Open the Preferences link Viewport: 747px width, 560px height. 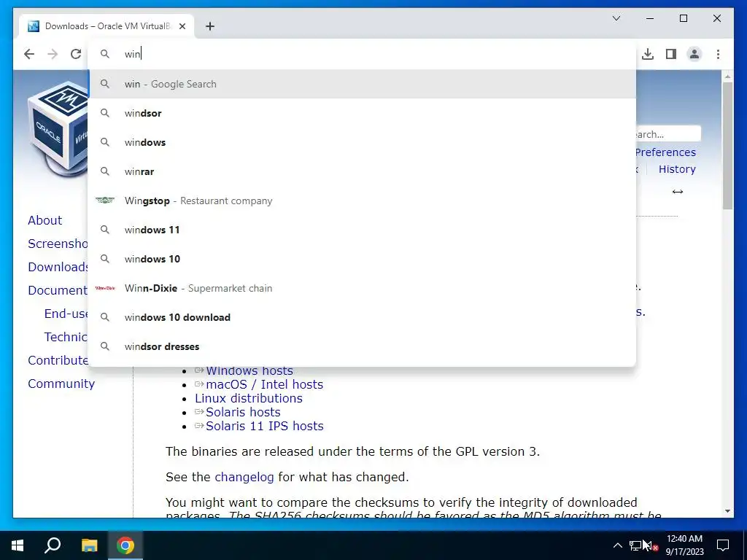point(665,152)
